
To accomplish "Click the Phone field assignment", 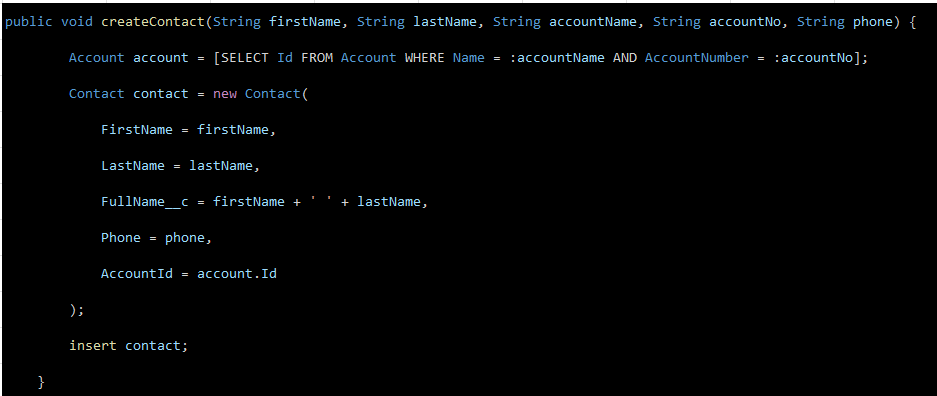I will point(157,238).
